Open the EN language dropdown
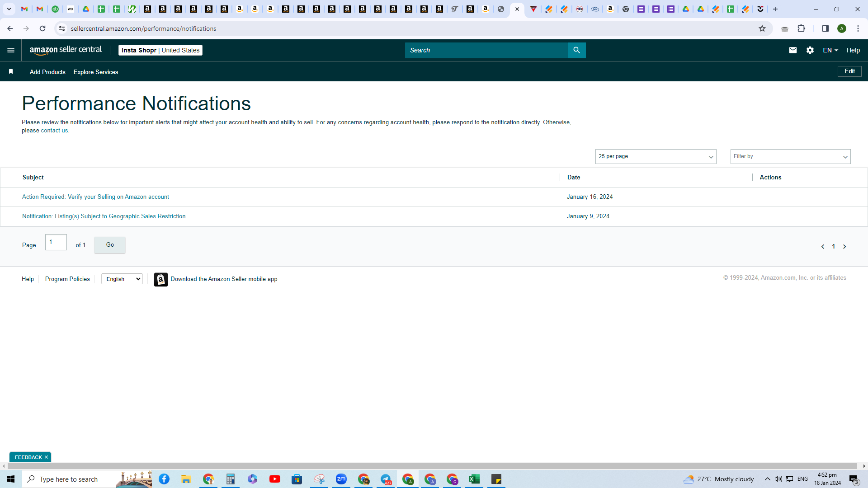This screenshot has width=868, height=488. pos(830,50)
